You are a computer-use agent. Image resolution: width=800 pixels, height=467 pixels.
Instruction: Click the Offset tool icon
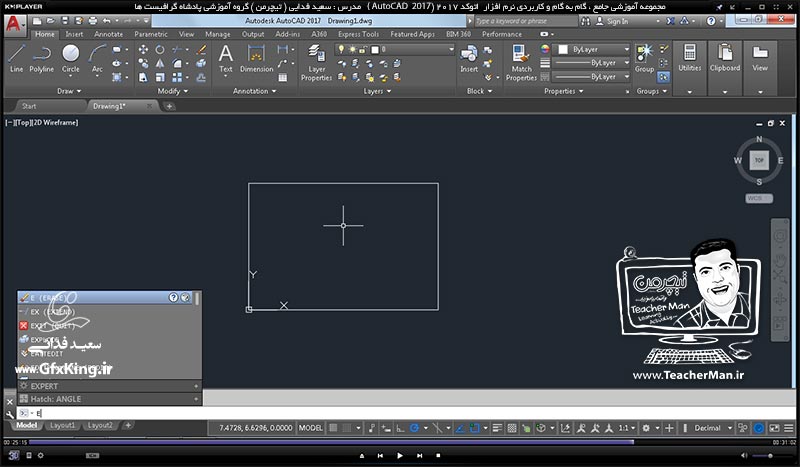pyautogui.click(x=202, y=77)
